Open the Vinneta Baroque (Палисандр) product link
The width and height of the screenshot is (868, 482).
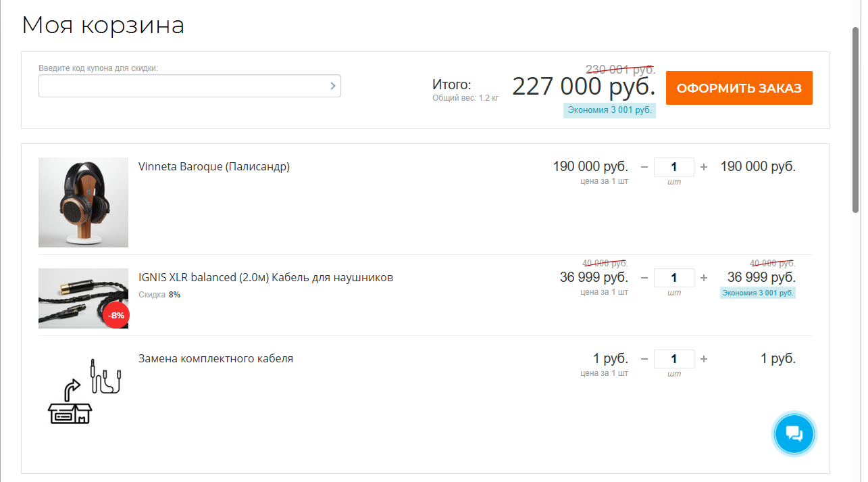coord(213,166)
